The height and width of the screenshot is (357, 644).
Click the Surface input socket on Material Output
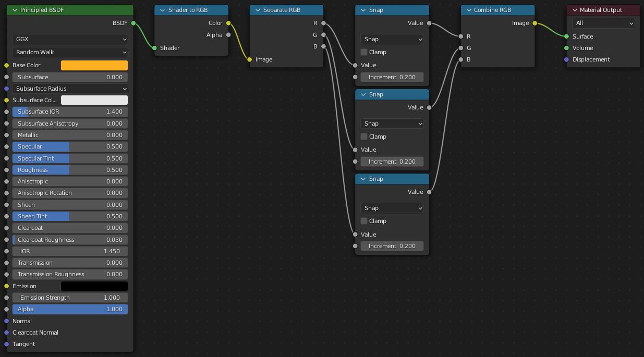pos(566,36)
